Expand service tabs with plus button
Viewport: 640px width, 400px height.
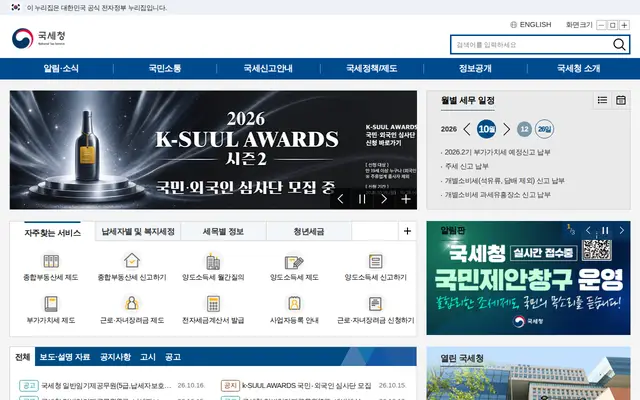click(x=407, y=231)
